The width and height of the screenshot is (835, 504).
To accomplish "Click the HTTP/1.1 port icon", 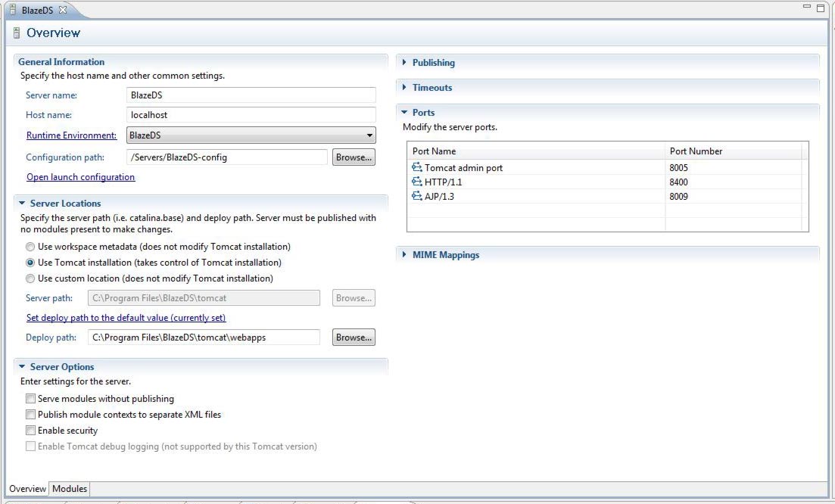I will pos(416,182).
